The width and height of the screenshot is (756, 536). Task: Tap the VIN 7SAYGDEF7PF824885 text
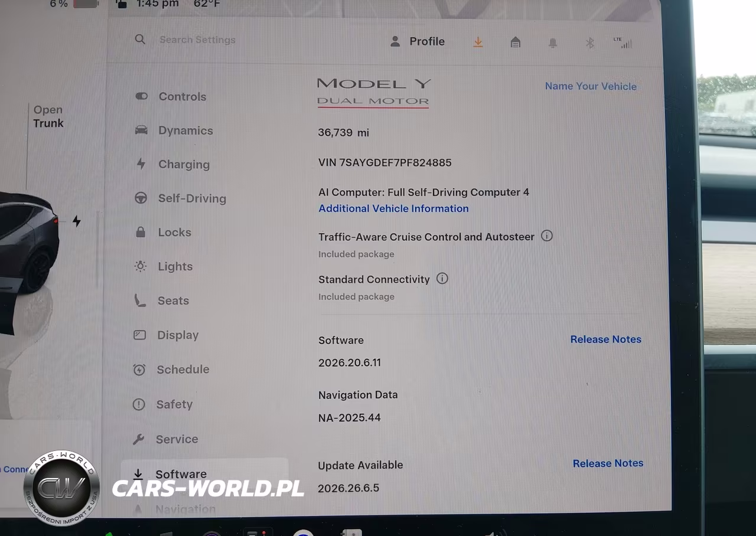tap(384, 163)
